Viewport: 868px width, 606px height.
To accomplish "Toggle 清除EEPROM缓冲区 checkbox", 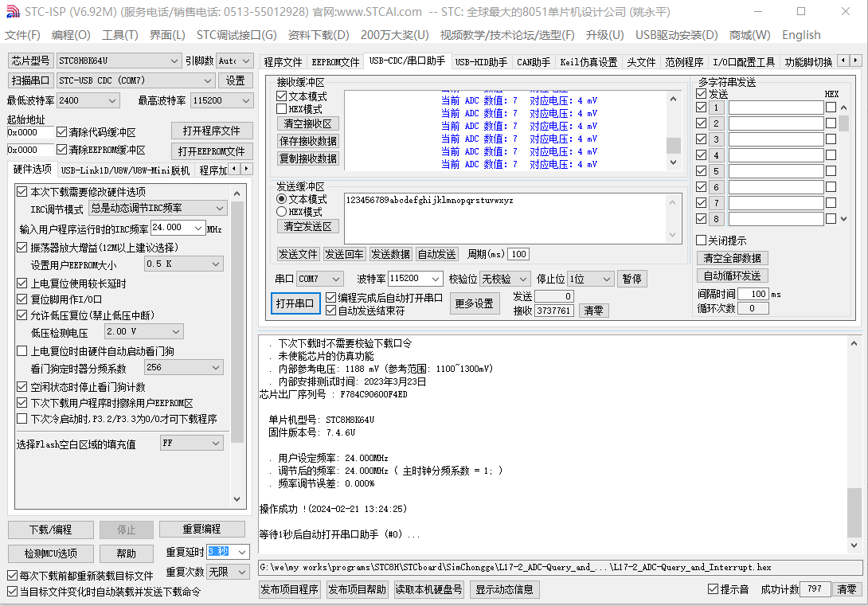I will coord(61,150).
